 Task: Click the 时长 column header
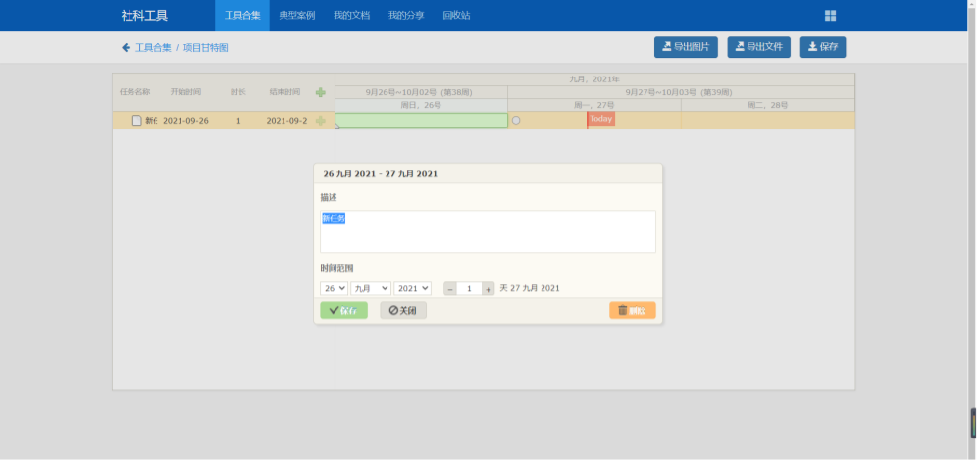click(x=238, y=92)
